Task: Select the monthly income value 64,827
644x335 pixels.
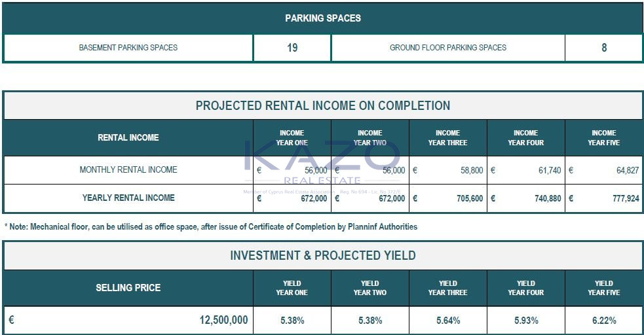Action: tap(627, 170)
